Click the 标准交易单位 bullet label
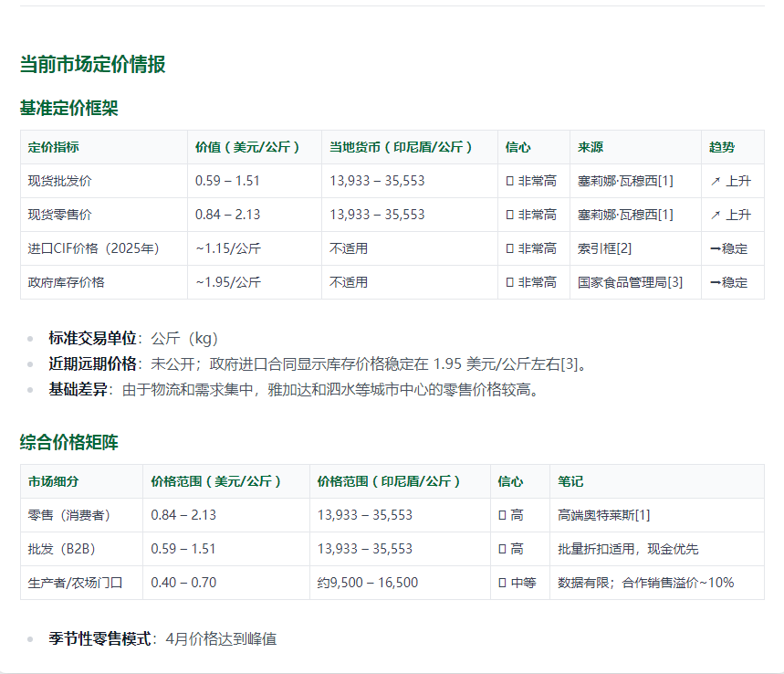The height and width of the screenshot is (674, 784). [x=92, y=338]
